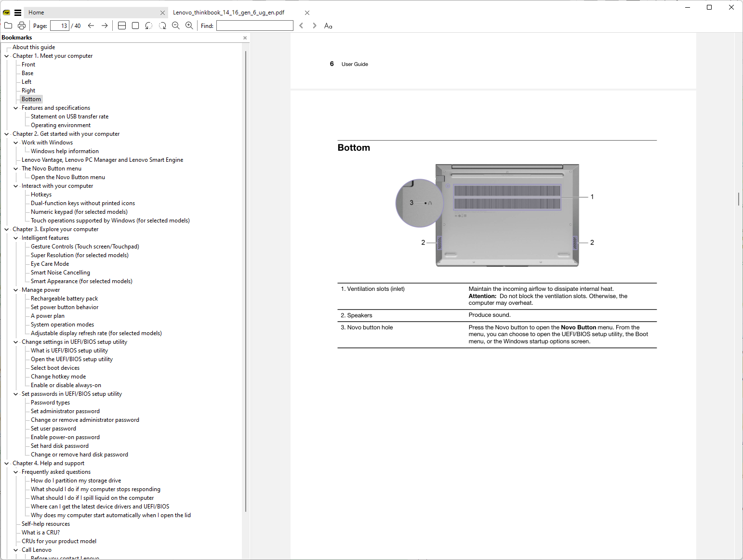Click the zoom out magnifier
The width and height of the screenshot is (743, 560).
(x=176, y=26)
